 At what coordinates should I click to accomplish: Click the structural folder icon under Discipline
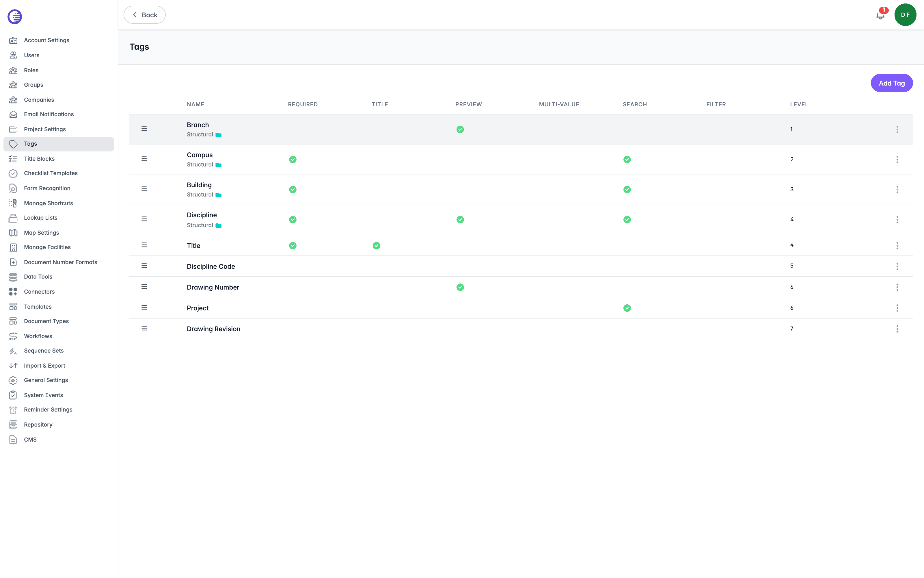[218, 225]
